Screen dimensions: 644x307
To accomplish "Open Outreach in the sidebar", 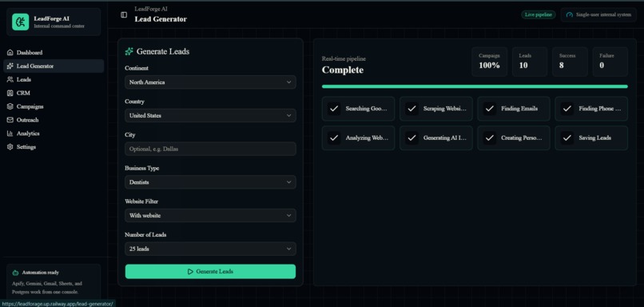I will point(54,120).
